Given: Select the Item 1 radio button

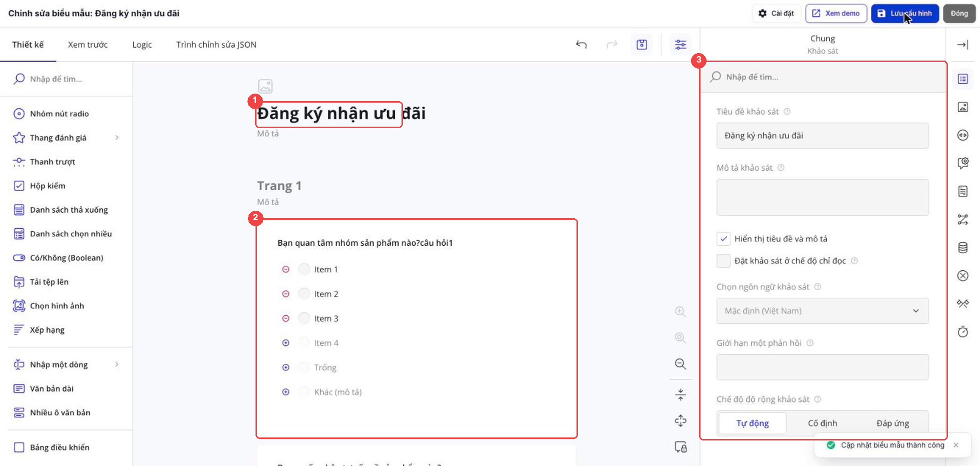Looking at the screenshot, I should (x=304, y=269).
